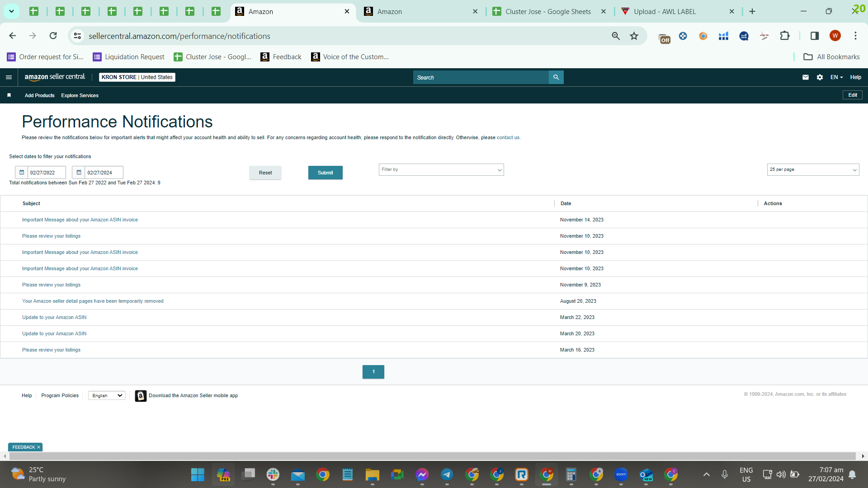Show hidden system tray icons
The image size is (868, 488).
[706, 474]
